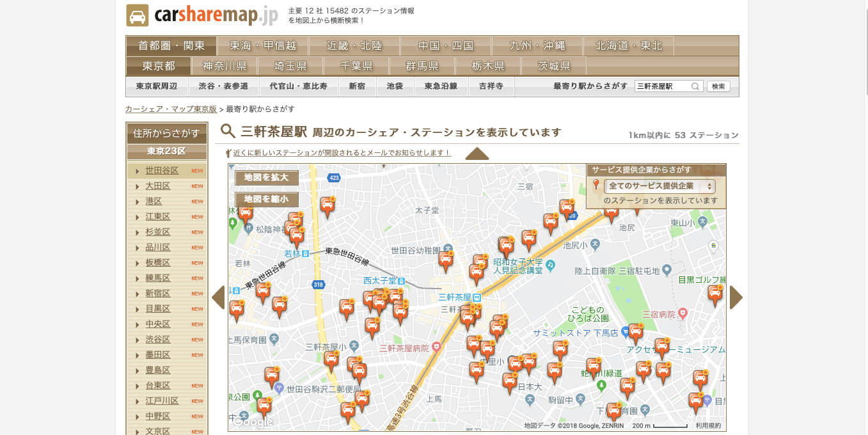Click the 検索 search button

click(718, 86)
